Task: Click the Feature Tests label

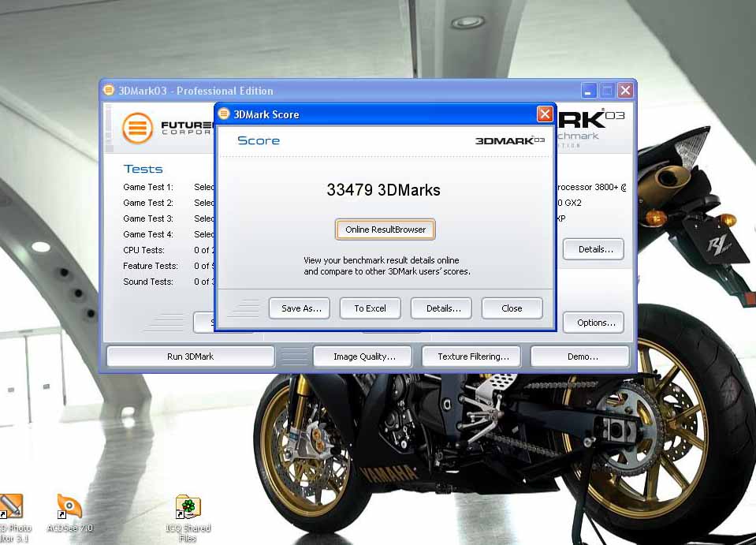Action: point(151,266)
